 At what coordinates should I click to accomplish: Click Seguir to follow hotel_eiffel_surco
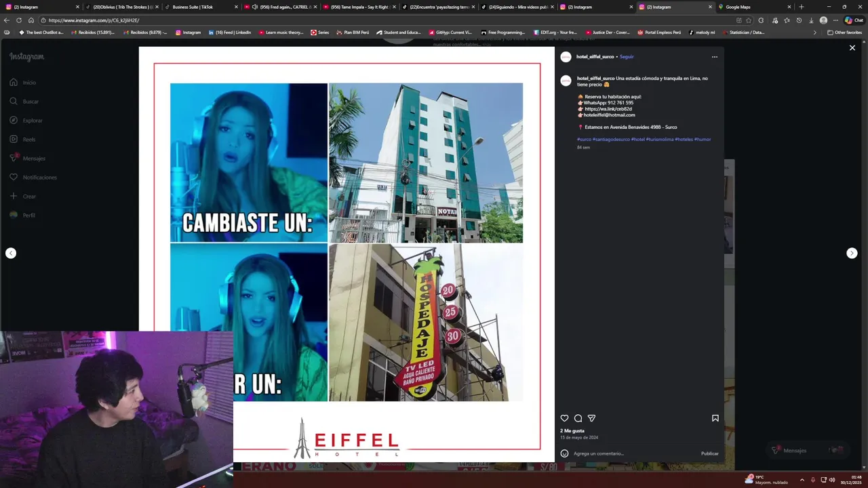627,57
